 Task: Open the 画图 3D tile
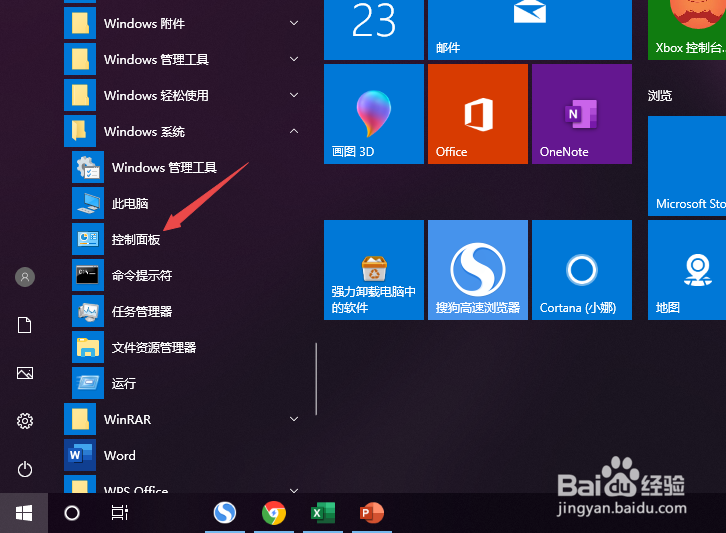374,114
